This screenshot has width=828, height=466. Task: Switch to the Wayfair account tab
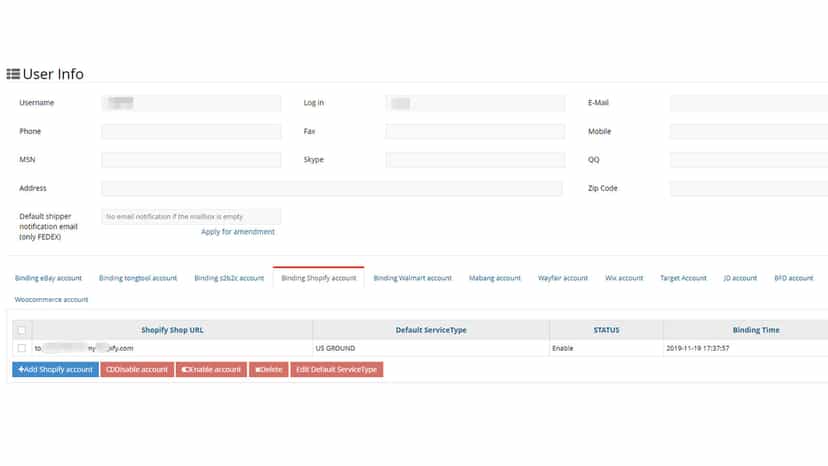coord(563,278)
